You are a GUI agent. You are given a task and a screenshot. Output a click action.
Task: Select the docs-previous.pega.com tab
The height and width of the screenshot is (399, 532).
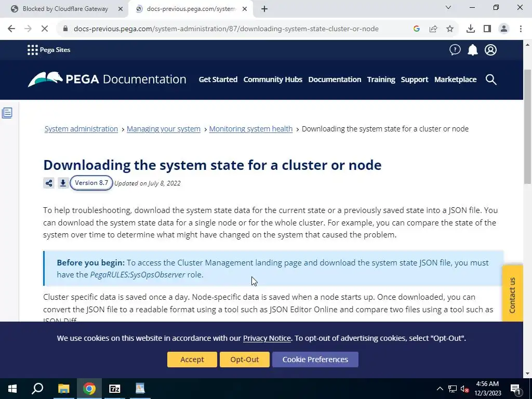click(190, 9)
